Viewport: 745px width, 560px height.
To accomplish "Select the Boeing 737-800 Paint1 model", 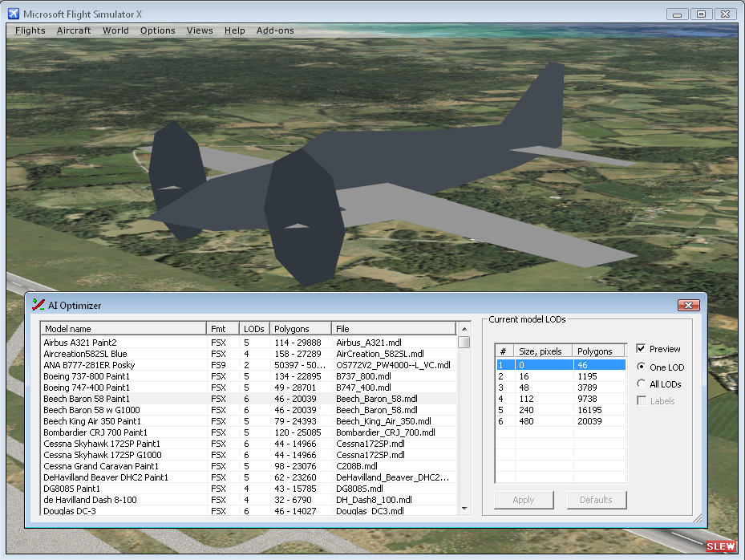I will click(x=249, y=376).
